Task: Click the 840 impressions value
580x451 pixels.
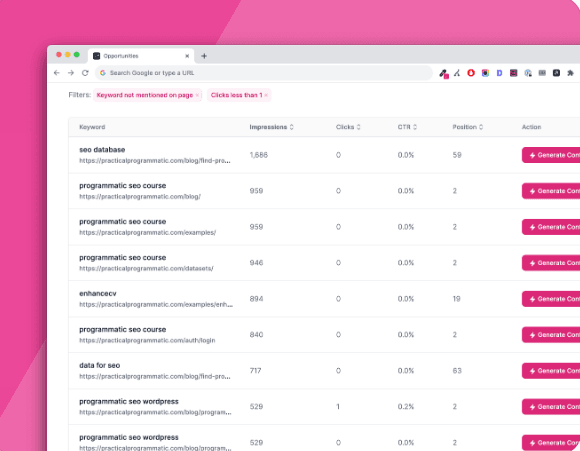Action: 256,334
